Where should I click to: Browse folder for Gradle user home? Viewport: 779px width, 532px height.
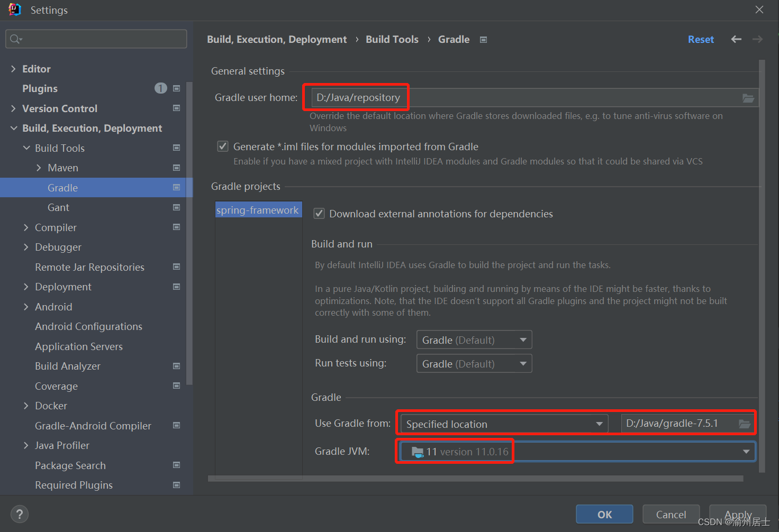748,98
